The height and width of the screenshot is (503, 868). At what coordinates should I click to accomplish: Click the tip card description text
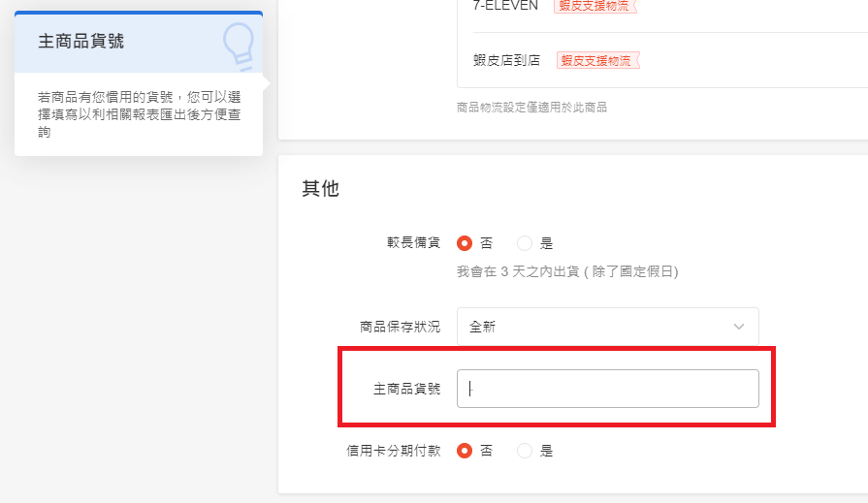click(x=139, y=114)
